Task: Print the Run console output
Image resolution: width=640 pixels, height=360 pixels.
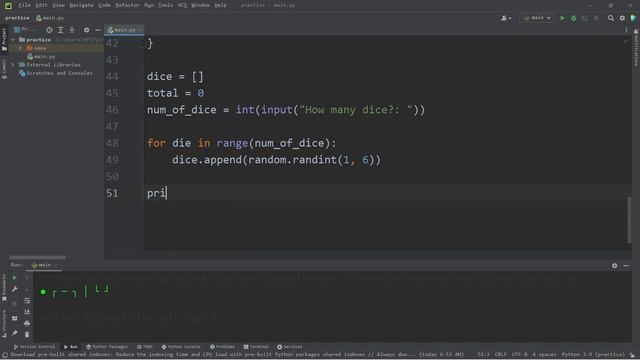Action: click(27, 323)
